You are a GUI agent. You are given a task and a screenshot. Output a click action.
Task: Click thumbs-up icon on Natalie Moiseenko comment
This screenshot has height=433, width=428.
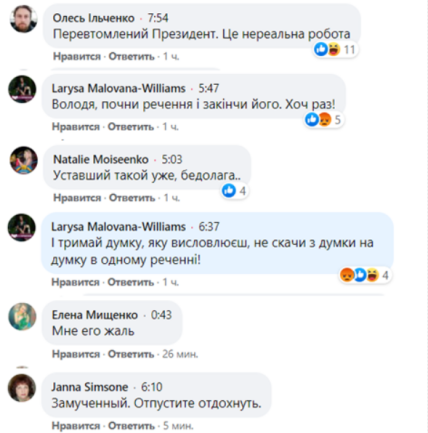[x=229, y=191]
